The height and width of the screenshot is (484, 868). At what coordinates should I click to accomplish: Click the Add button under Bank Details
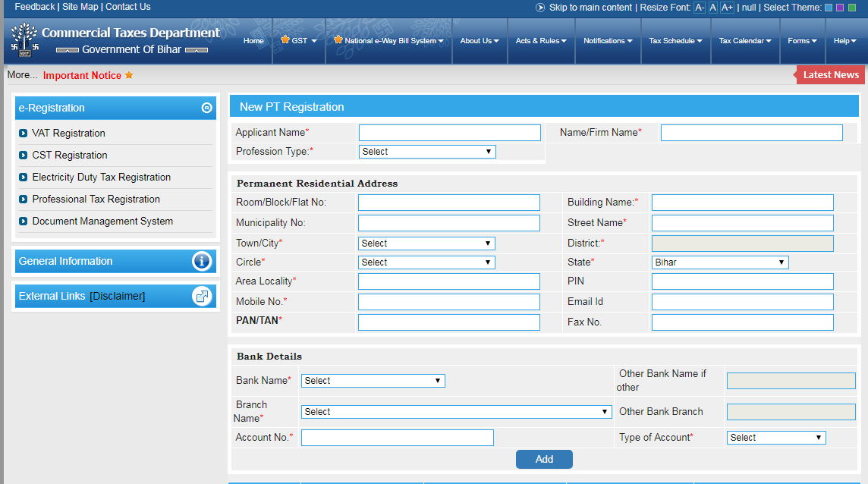[x=544, y=459]
